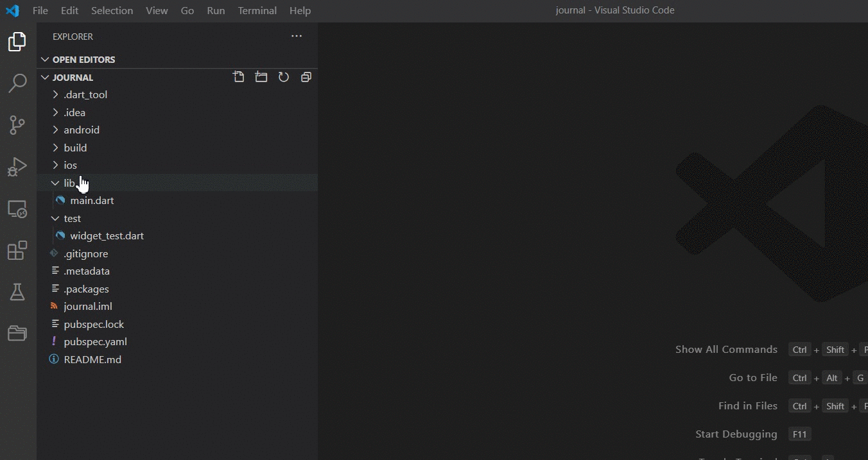Image resolution: width=868 pixels, height=460 pixels.
Task: Collapse the test folder chevron
Action: (x=55, y=218)
